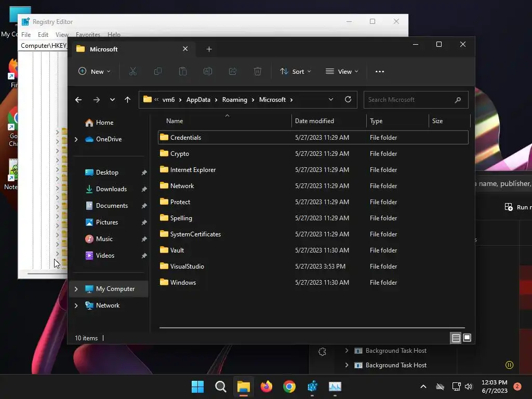Select the Credentials folder
Image resolution: width=532 pixels, height=399 pixels.
[313, 137]
